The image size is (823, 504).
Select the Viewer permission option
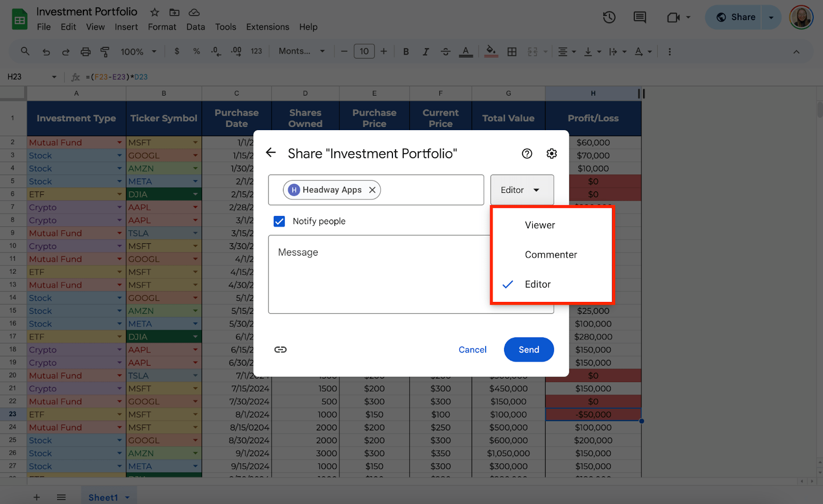pyautogui.click(x=540, y=225)
